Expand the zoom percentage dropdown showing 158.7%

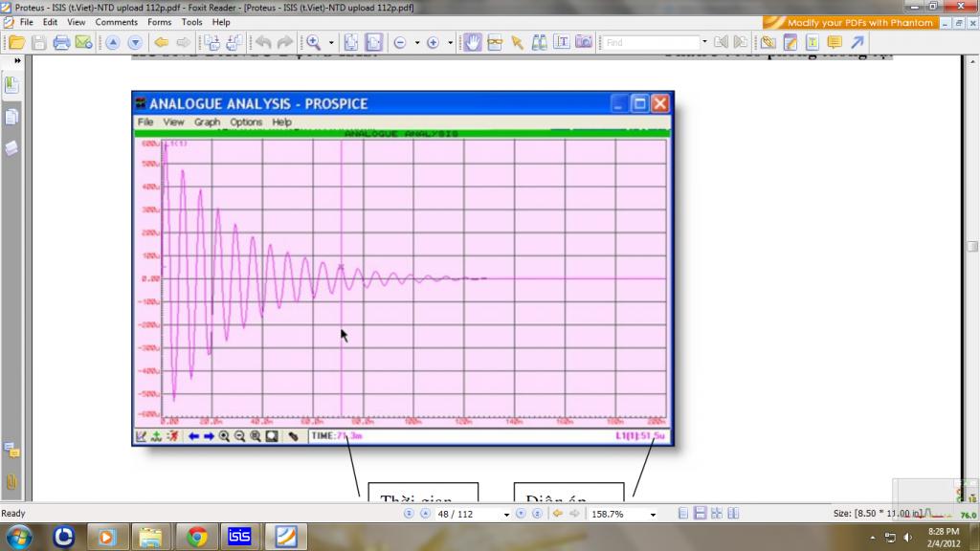coord(653,514)
